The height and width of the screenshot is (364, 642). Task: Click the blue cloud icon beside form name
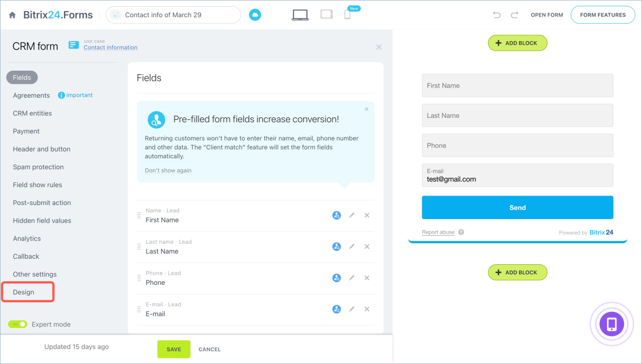[x=255, y=15]
